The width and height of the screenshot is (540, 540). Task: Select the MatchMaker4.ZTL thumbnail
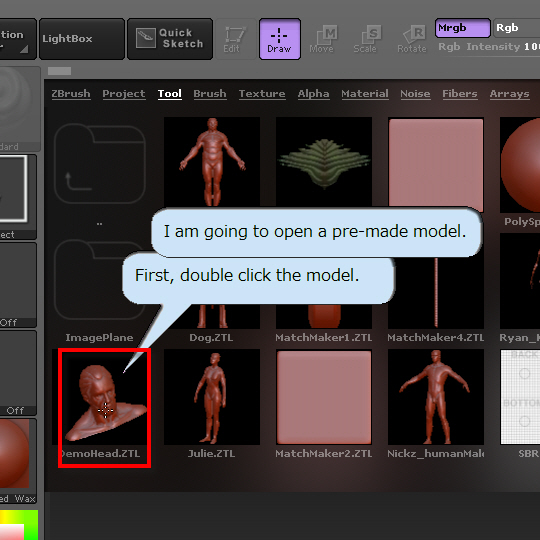(x=436, y=293)
